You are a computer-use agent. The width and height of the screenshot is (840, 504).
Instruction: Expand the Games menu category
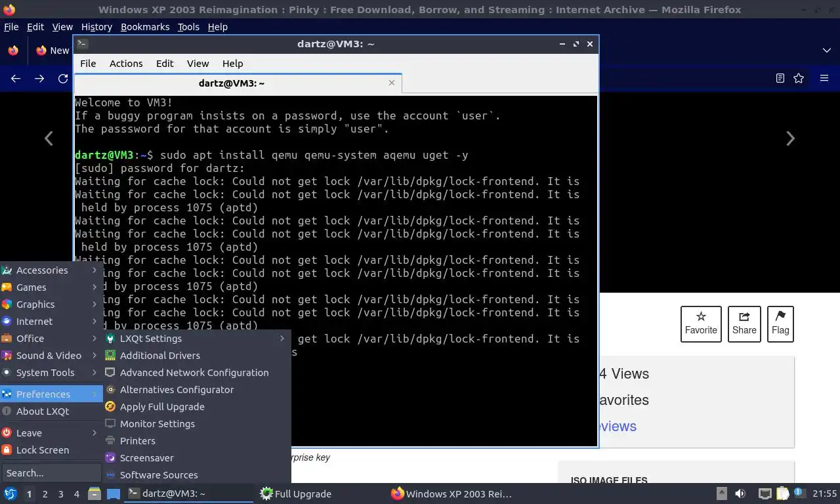(51, 287)
